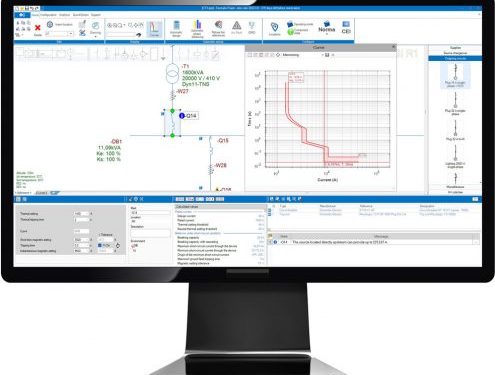Click the Norma standards button
Screen dimensions: 495x375
[x=326, y=27]
